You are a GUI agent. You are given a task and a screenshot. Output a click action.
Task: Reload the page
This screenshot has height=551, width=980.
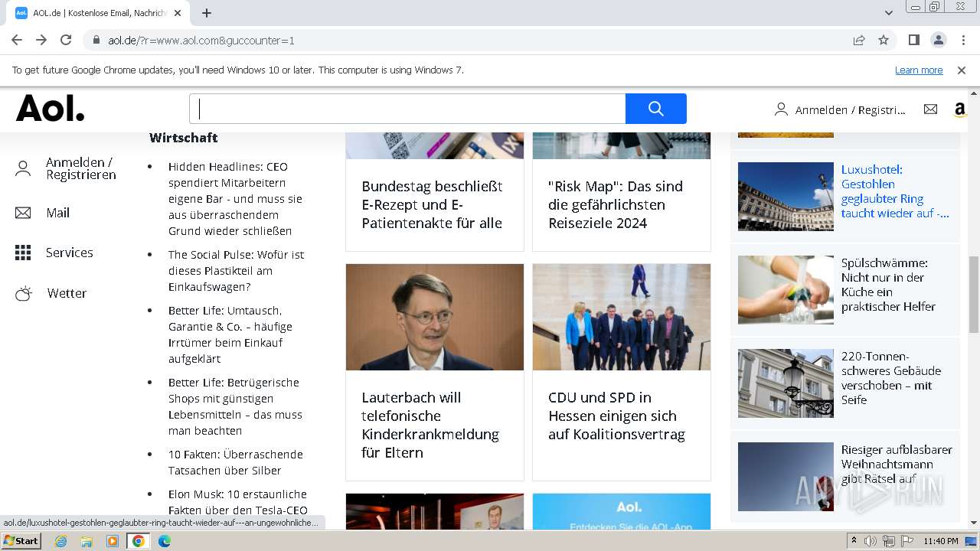[66, 40]
